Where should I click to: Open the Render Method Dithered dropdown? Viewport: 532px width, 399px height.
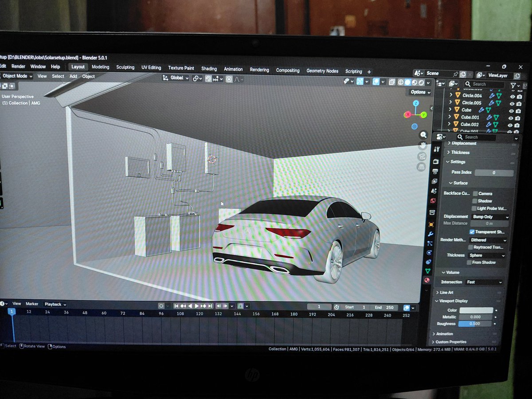click(x=488, y=240)
